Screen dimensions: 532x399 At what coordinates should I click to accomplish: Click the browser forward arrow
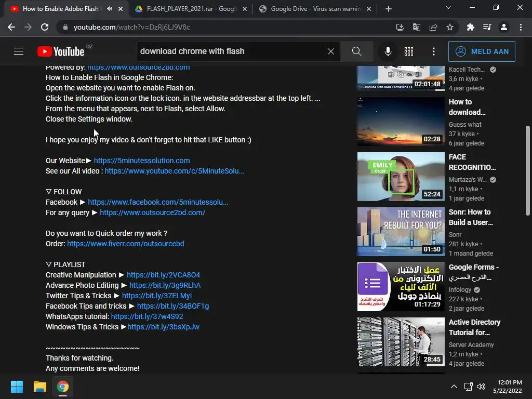(x=28, y=27)
